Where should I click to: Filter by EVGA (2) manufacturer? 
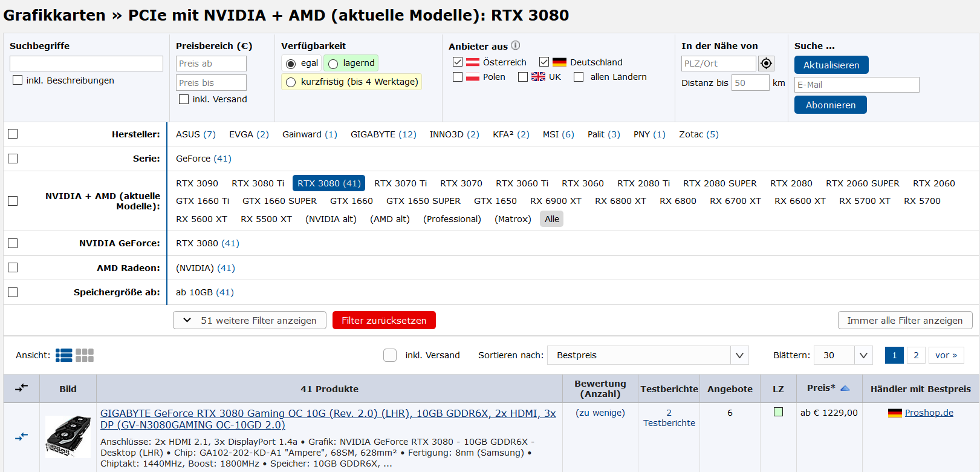[x=249, y=134]
